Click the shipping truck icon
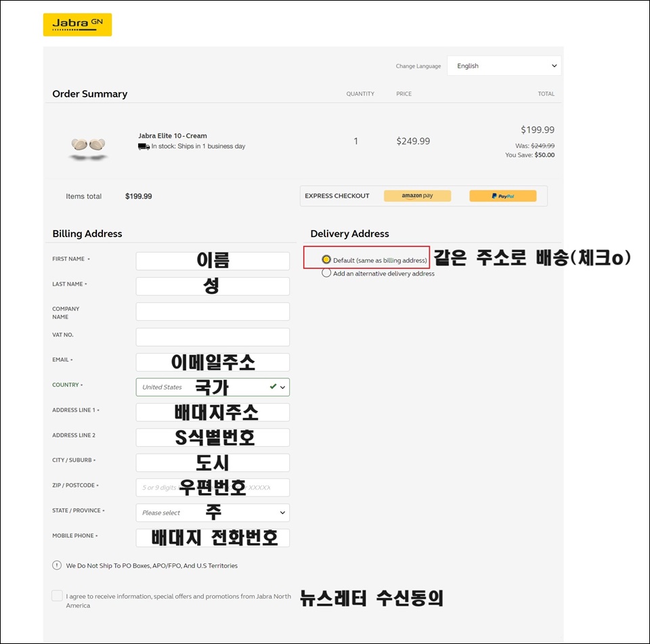Screen dimensions: 650x644 pos(144,146)
